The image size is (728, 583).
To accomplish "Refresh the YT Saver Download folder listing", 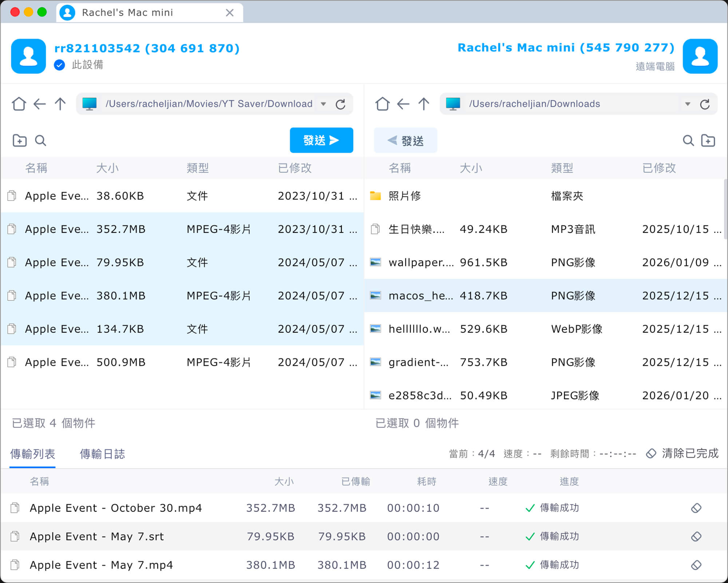I will (x=341, y=104).
